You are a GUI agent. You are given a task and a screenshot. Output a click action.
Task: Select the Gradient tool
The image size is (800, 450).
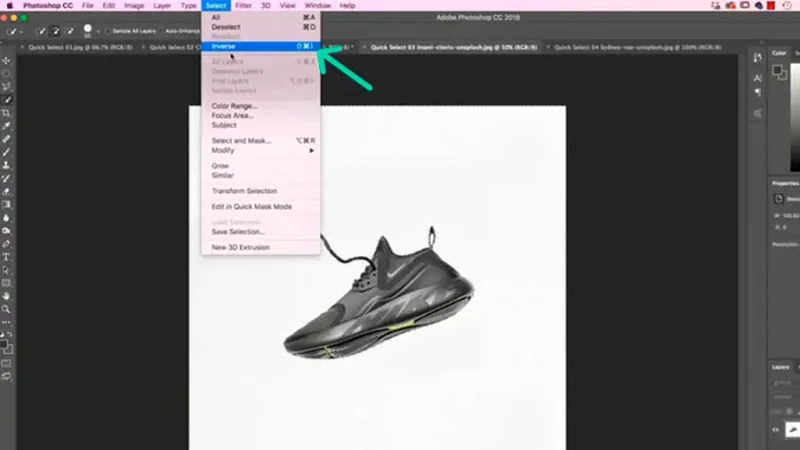point(6,205)
